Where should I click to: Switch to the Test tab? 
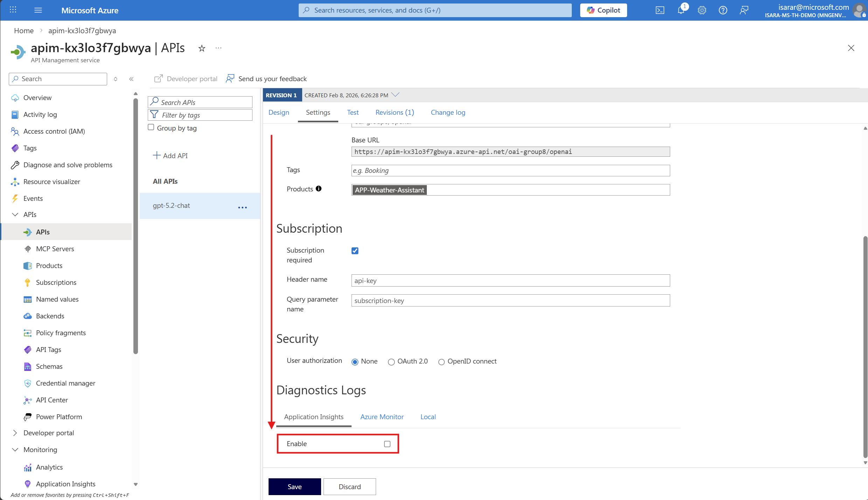(x=353, y=112)
